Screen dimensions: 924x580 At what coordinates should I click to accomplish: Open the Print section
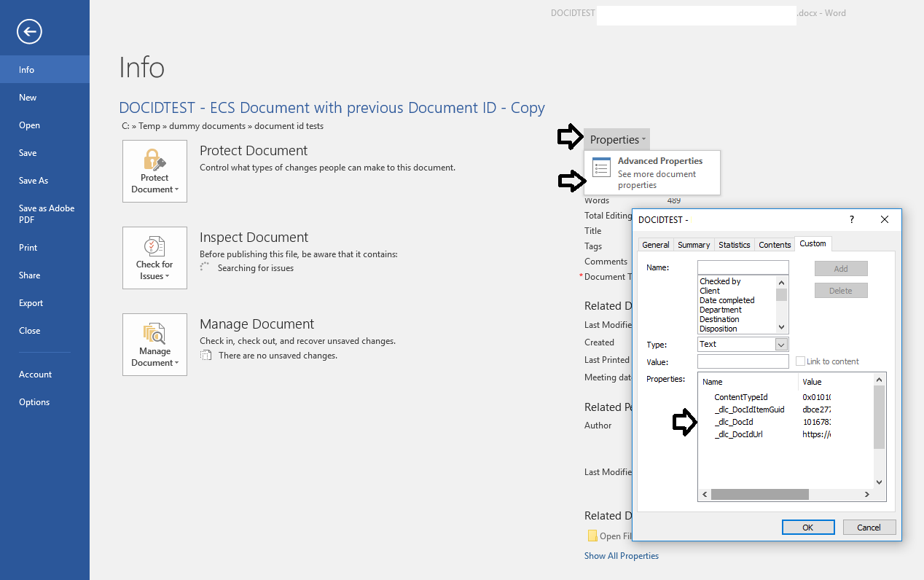(44, 248)
